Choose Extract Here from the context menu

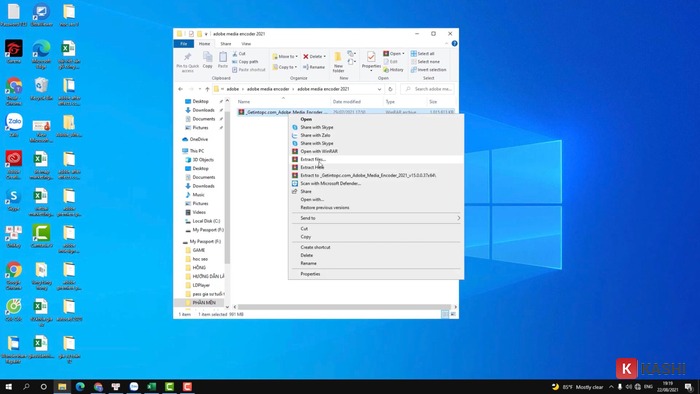(x=375, y=167)
